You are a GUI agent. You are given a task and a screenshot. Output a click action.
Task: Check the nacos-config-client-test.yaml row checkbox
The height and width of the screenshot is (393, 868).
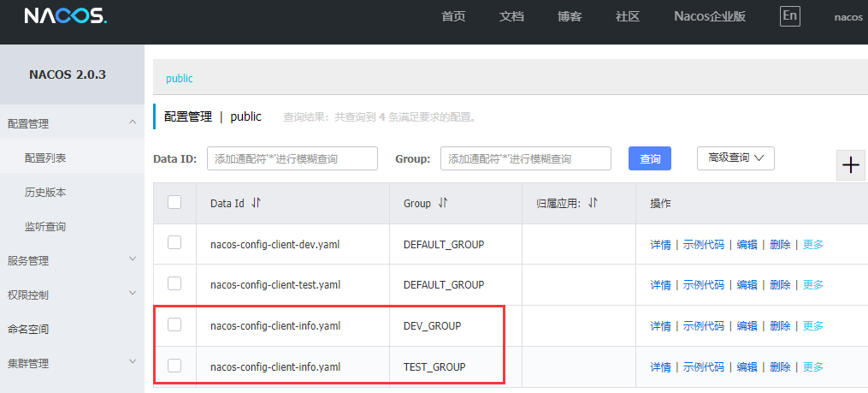174,283
